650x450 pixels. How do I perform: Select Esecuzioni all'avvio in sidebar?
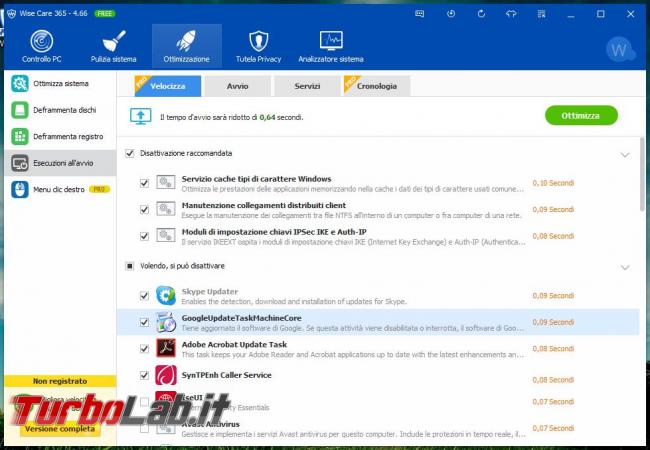(60, 163)
